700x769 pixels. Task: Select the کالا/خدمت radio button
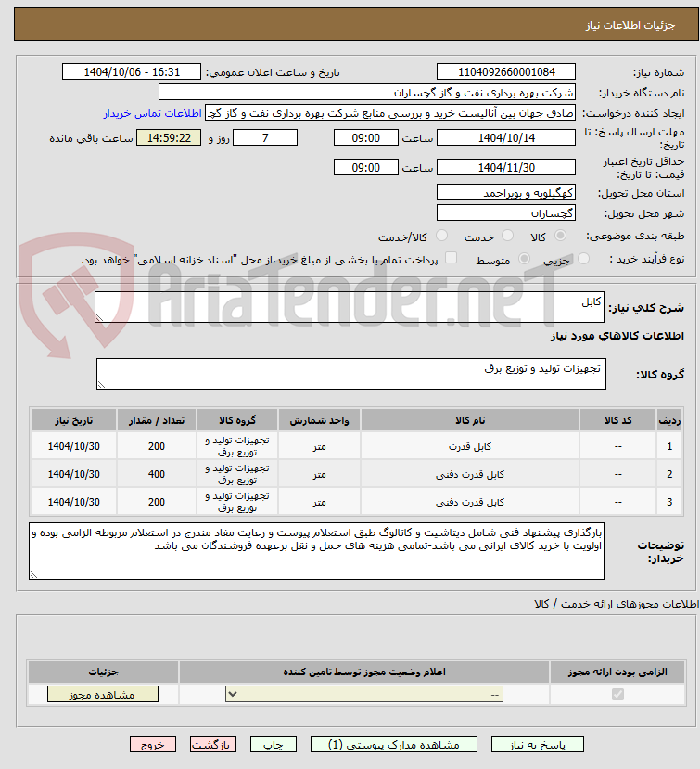[441, 236]
